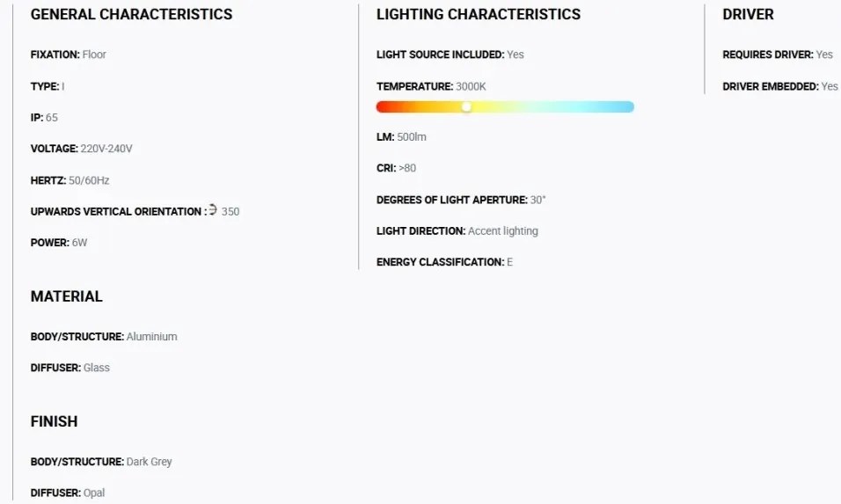Click the LM 500lm value

(x=412, y=137)
